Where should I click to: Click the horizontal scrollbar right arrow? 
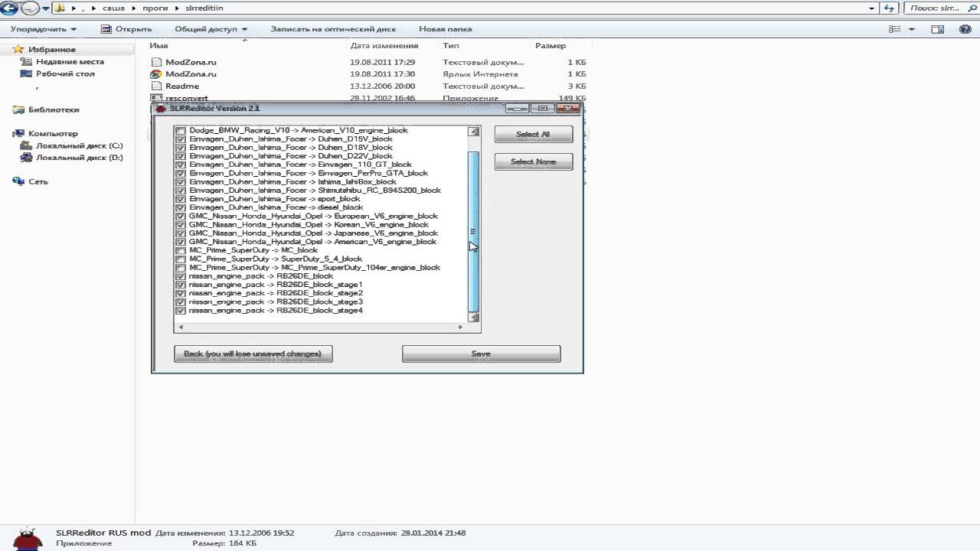(x=460, y=327)
